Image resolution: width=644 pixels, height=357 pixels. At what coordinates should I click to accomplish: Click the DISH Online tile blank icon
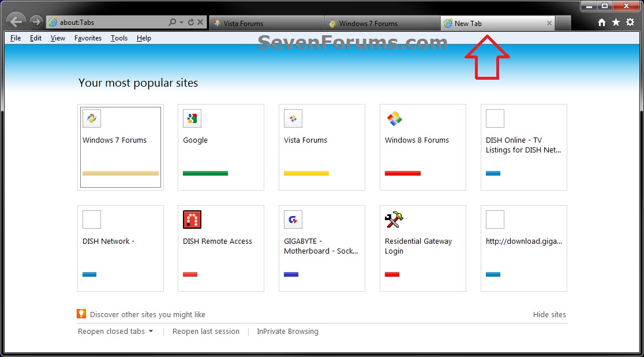pyautogui.click(x=495, y=118)
